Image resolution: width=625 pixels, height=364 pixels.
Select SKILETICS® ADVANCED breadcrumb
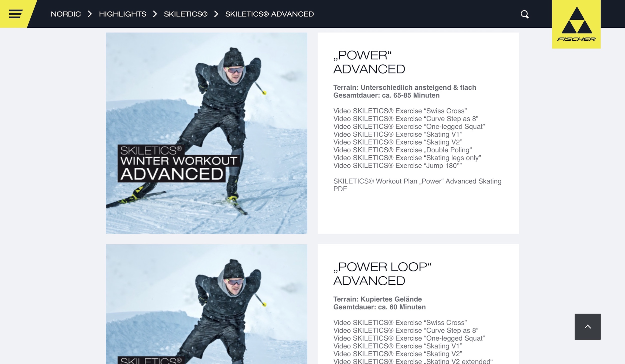[269, 14]
